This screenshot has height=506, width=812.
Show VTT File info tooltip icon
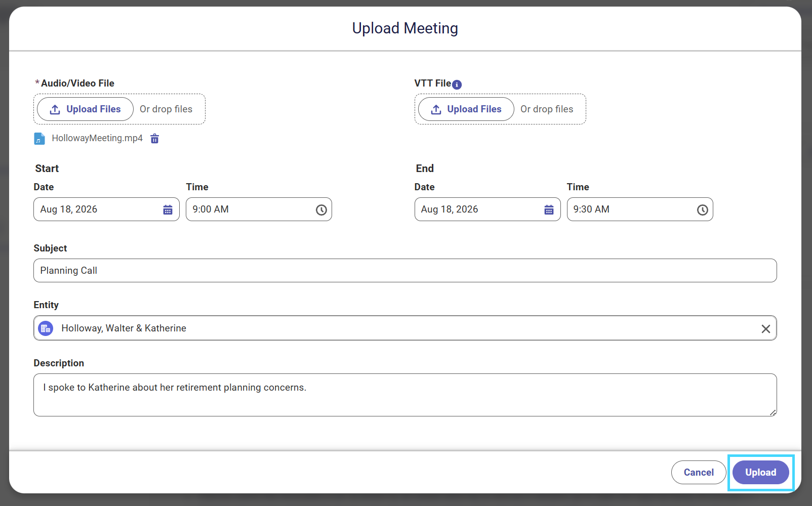pos(457,85)
